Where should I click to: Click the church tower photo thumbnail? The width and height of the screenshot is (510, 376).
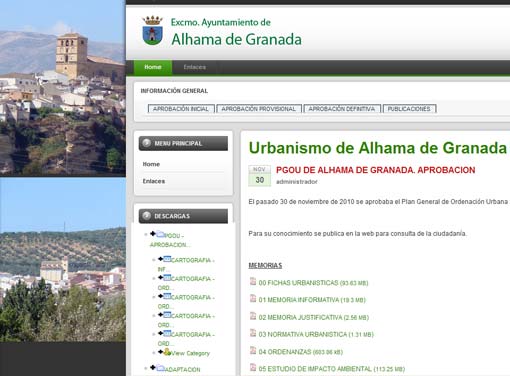63,88
